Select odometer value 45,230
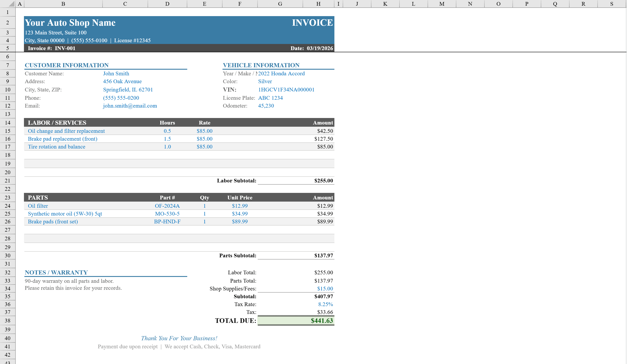 point(266,106)
